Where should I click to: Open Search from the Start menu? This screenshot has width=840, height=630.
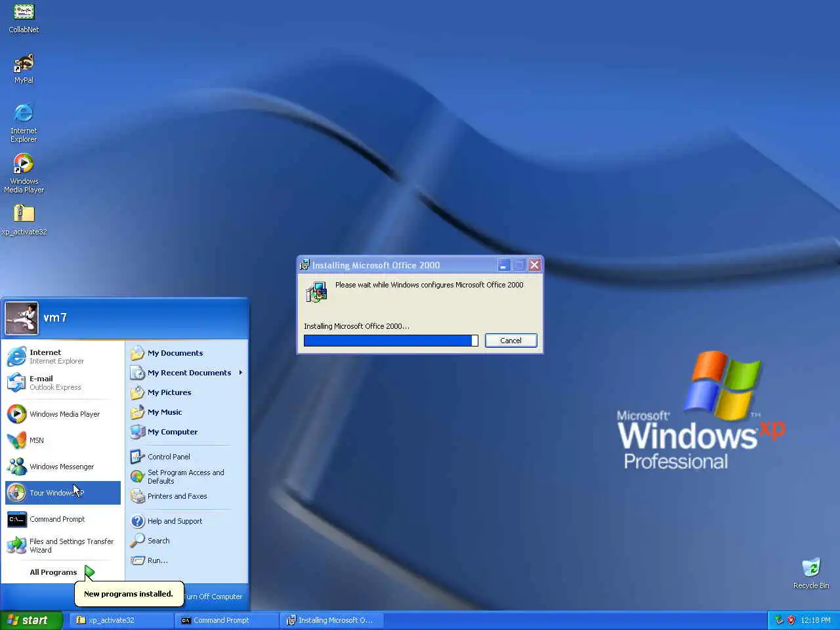tap(188, 541)
